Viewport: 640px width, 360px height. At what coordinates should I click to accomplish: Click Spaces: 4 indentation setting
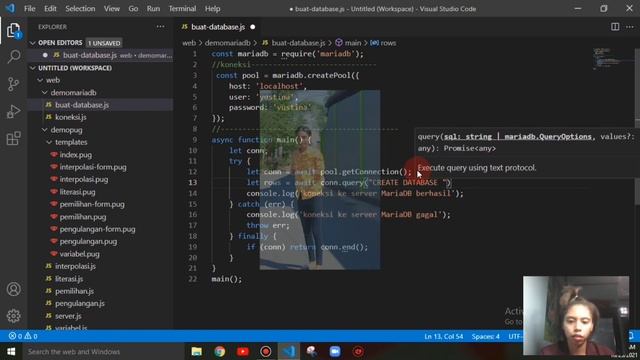(485, 336)
